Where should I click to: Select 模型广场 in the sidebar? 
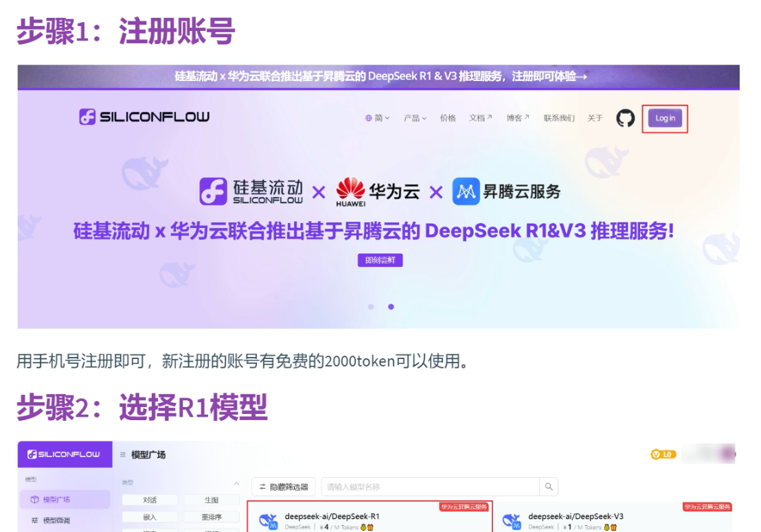65,500
